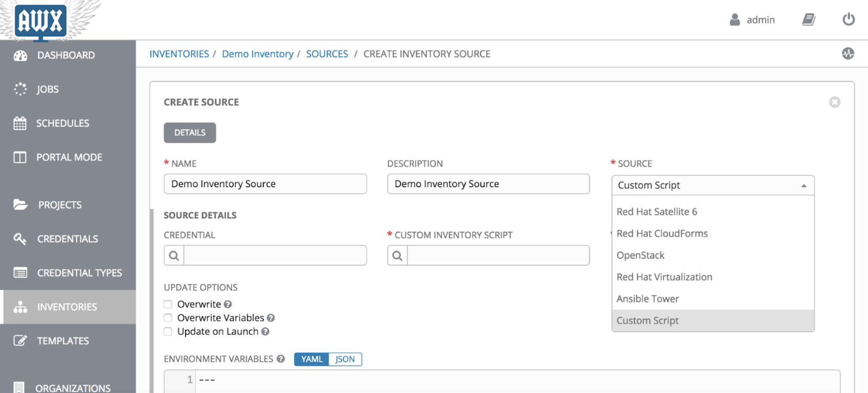Click the Inventories sitemap icon
The image size is (868, 393).
[20, 307]
